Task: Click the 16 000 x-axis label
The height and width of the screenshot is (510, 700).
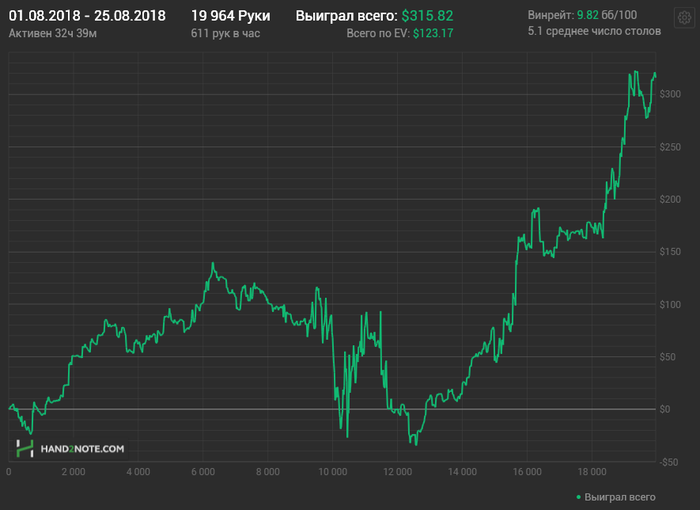Action: (527, 472)
